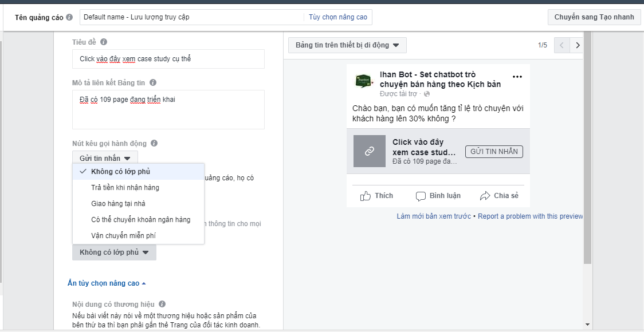The height and width of the screenshot is (332, 644).
Task: Click the Tiêu đề headline input field
Action: 168,59
